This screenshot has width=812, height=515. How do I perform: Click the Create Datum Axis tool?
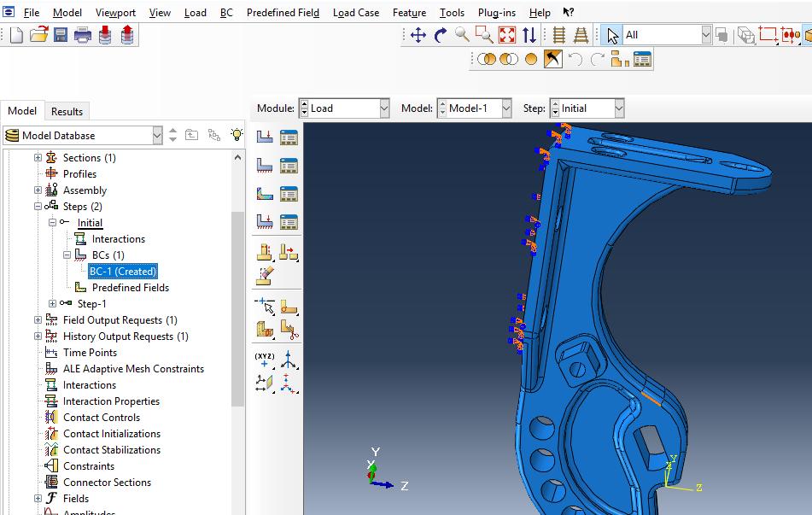[289, 360]
